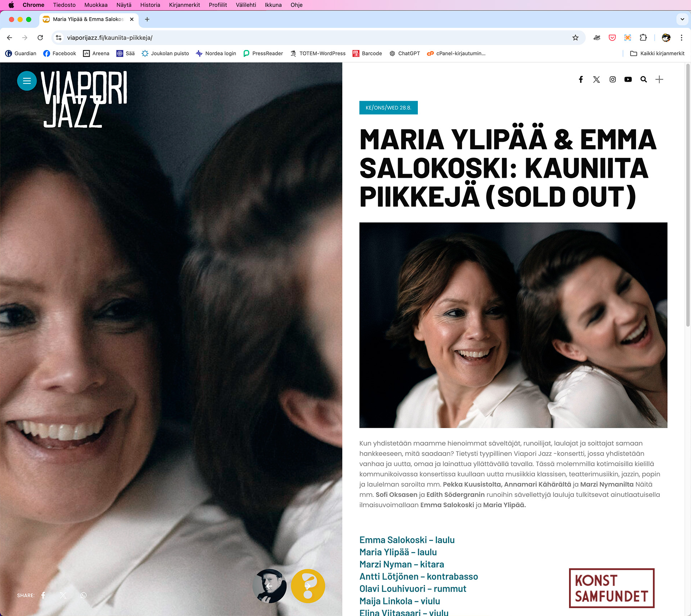This screenshot has width=691, height=616.
Task: Share this page on Facebook bottom left
Action: pos(43,595)
